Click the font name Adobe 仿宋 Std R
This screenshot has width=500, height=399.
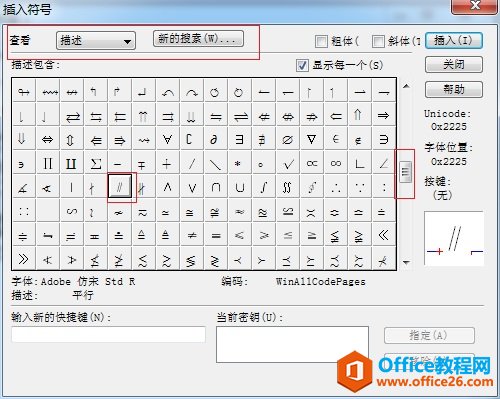pos(88,282)
